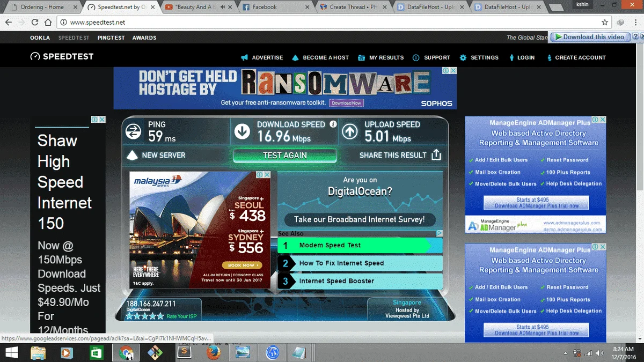Close the Sophos ransomware ad

point(453,70)
